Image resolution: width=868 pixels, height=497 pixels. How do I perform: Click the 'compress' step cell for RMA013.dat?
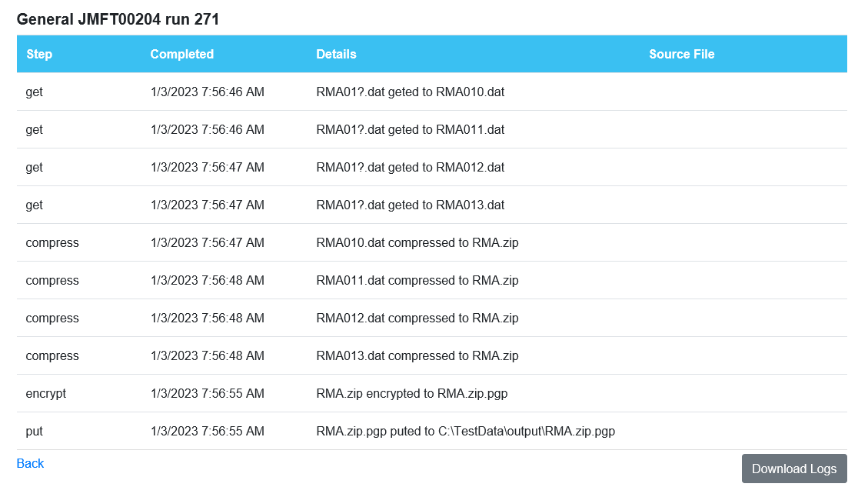[52, 355]
